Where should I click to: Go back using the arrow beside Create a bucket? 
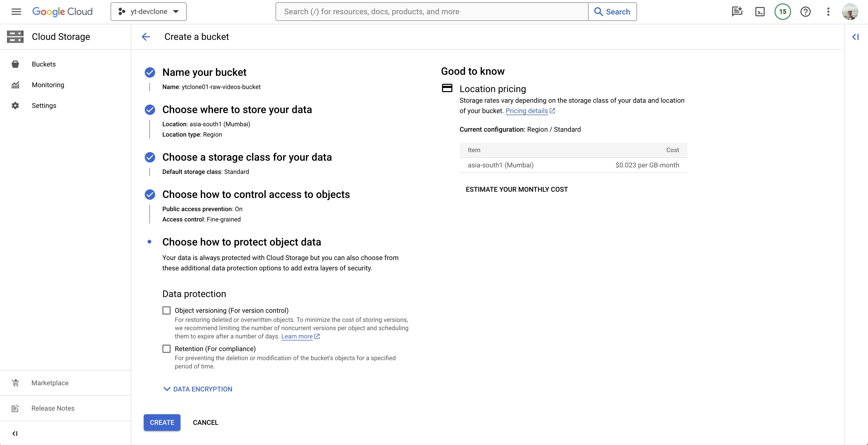tap(146, 37)
